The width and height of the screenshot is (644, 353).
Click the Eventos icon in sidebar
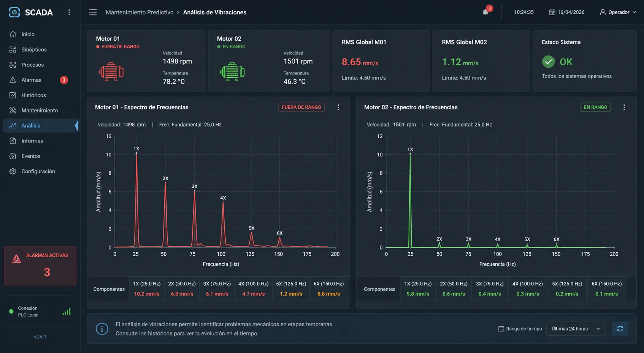pyautogui.click(x=13, y=156)
